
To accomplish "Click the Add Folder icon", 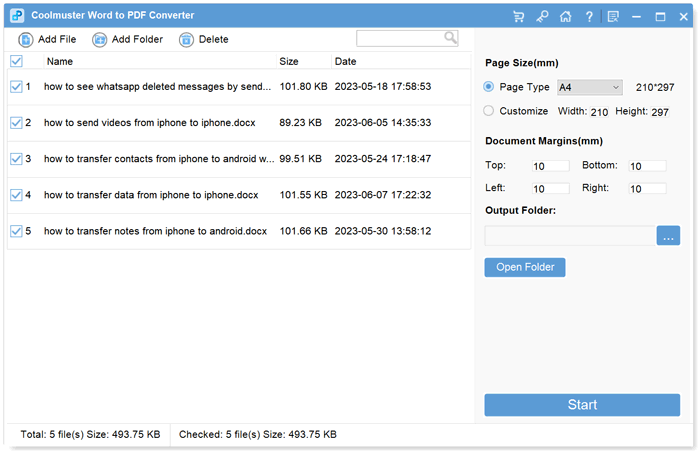I will tap(99, 40).
